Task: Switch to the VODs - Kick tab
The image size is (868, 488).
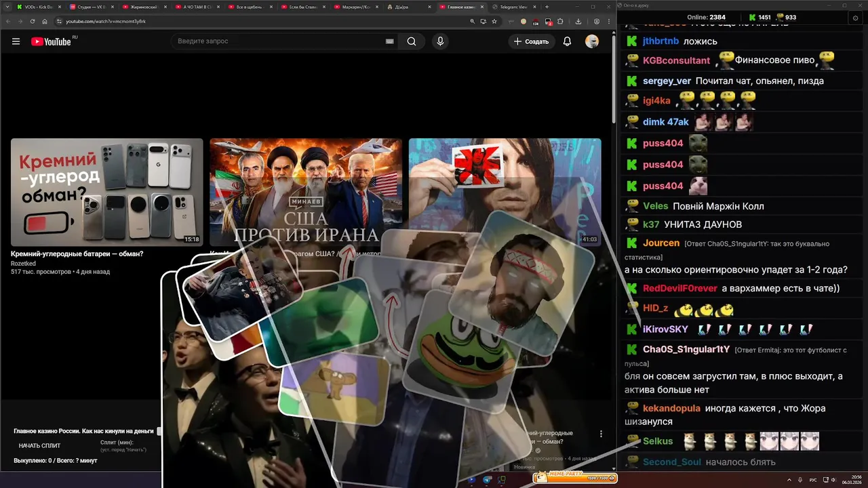Action: (x=38, y=7)
